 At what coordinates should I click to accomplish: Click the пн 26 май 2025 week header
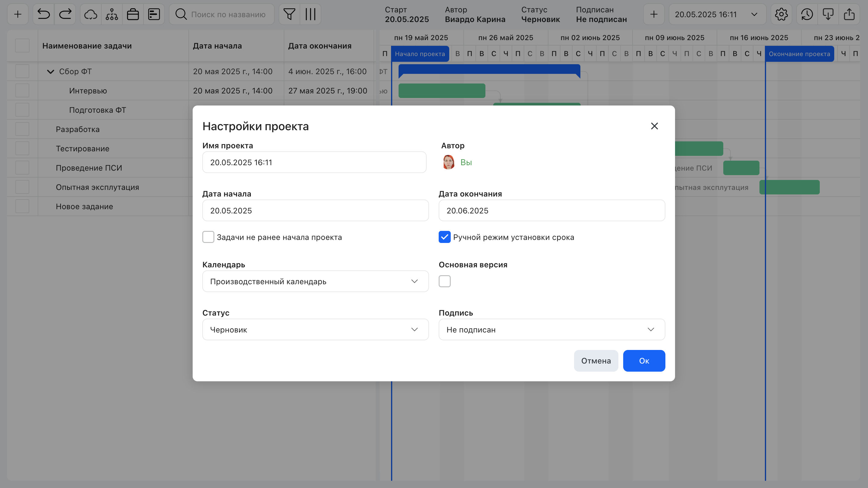pos(505,38)
